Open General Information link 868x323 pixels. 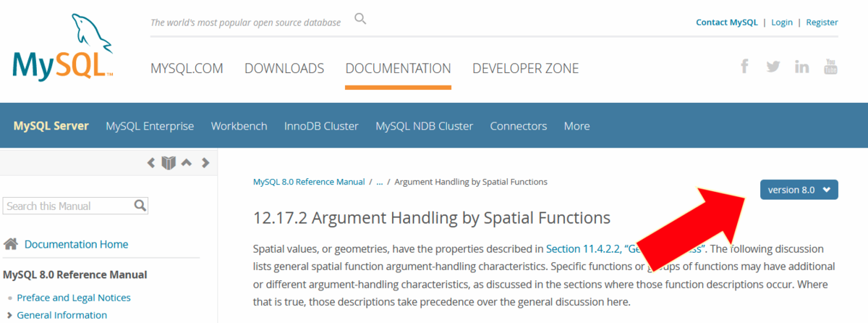click(x=61, y=315)
